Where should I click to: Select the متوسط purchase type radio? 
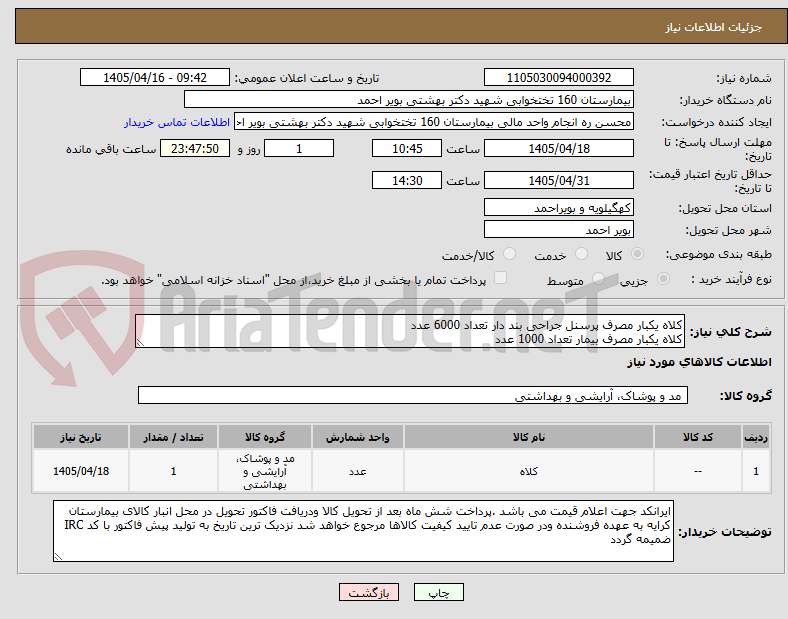click(x=598, y=278)
